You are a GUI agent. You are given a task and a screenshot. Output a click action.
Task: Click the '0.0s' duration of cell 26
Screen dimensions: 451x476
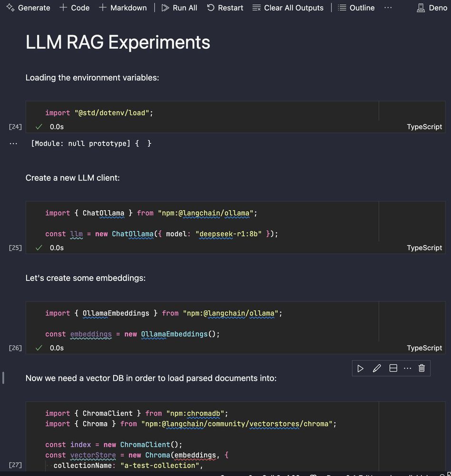pyautogui.click(x=57, y=348)
